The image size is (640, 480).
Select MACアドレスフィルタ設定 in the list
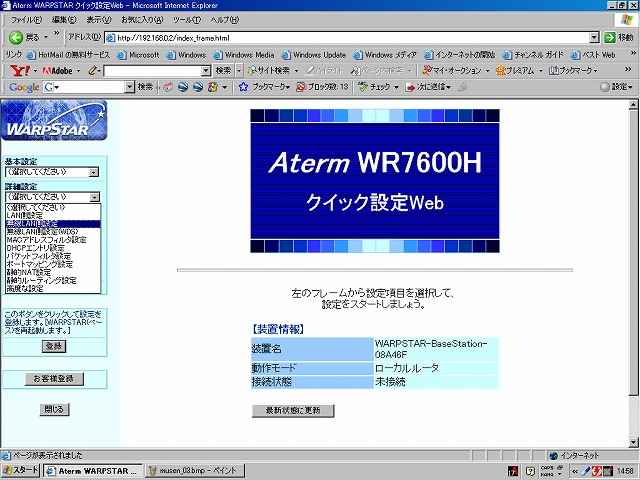pyautogui.click(x=53, y=240)
